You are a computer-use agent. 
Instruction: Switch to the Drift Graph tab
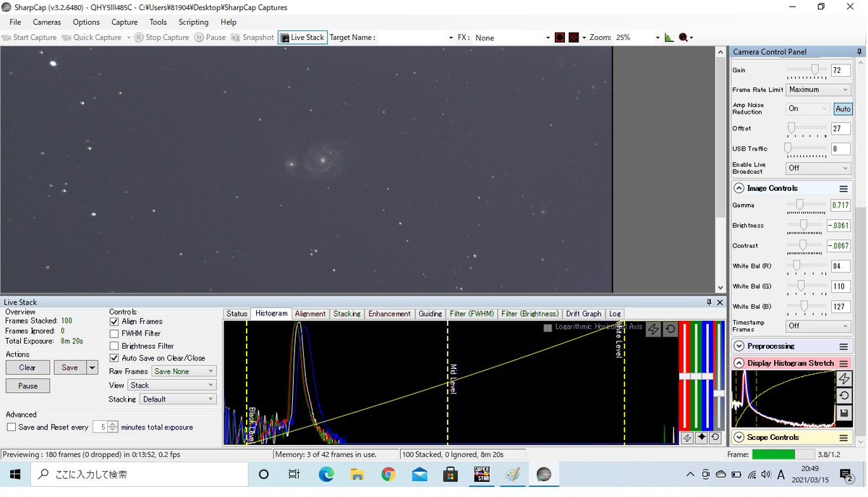[x=584, y=314]
